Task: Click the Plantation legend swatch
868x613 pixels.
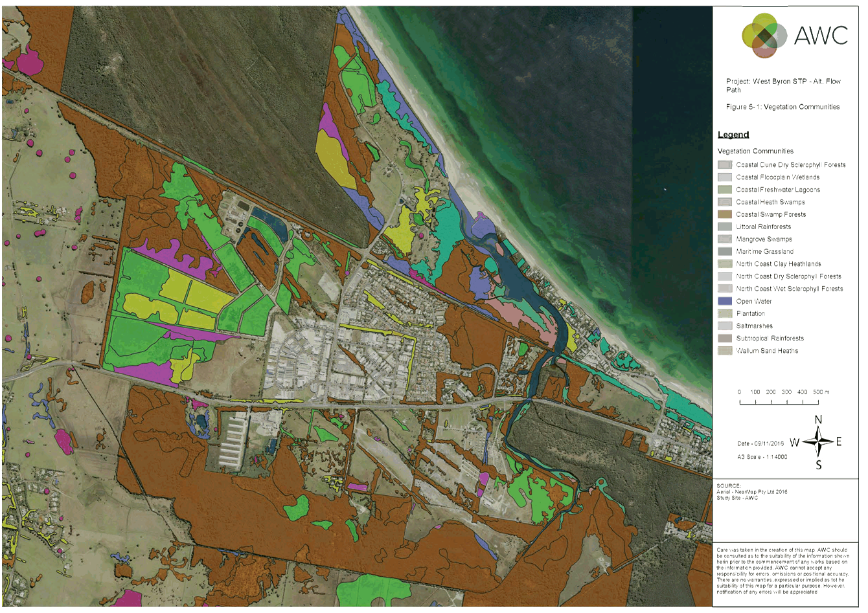Action: 725,313
